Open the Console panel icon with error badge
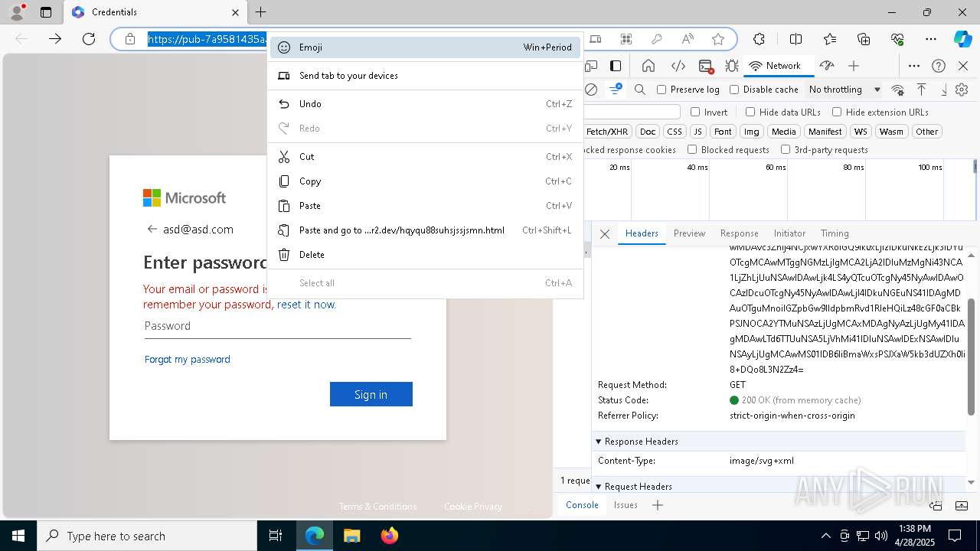Image resolution: width=980 pixels, height=551 pixels. [706, 66]
